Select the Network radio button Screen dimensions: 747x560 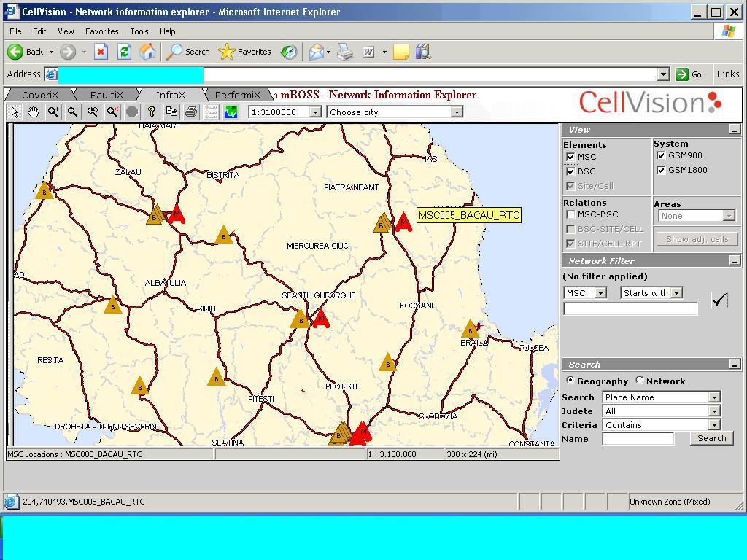(639, 380)
